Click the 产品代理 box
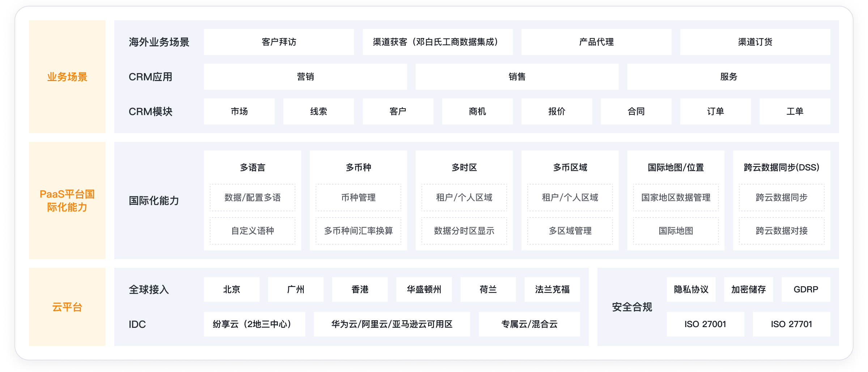 pos(596,42)
